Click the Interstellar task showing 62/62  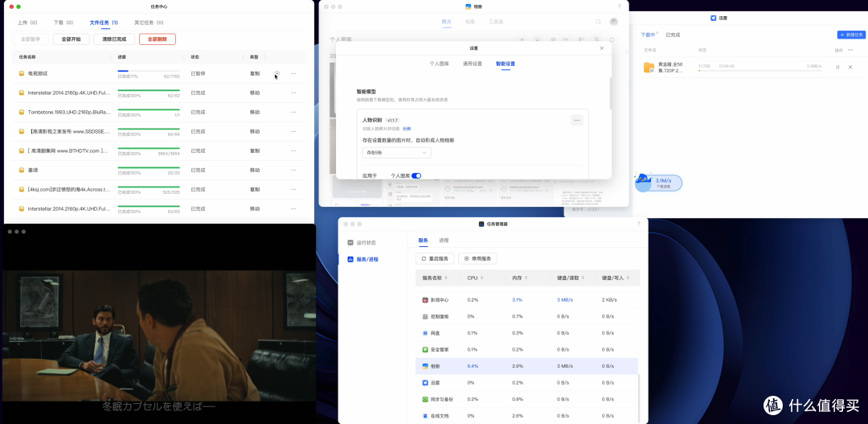[x=68, y=93]
